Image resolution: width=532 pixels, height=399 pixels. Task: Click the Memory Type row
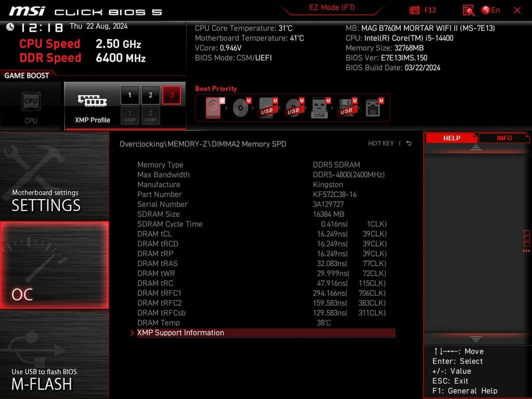266,165
